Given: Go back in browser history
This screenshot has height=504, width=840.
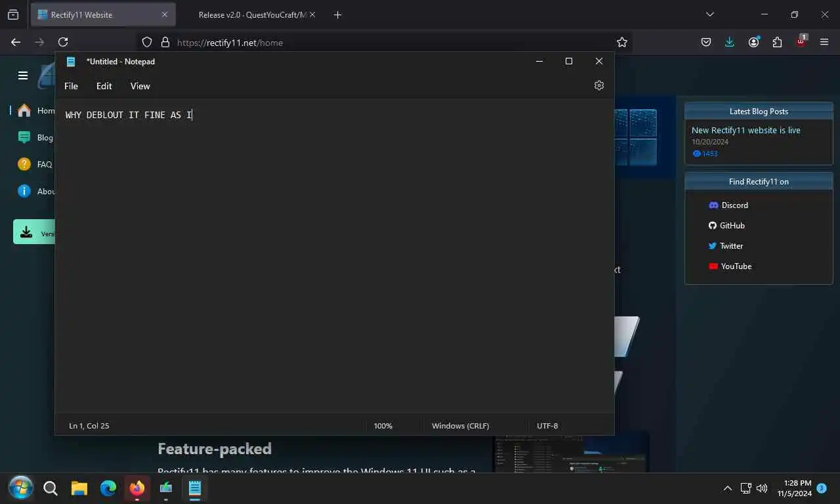Looking at the screenshot, I should [16, 42].
